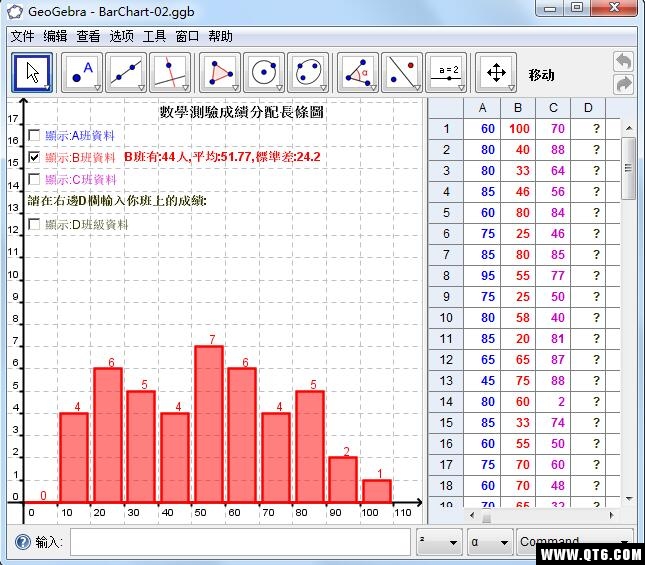Select the Slider a=2 tool
The width and height of the screenshot is (645, 565).
point(446,73)
